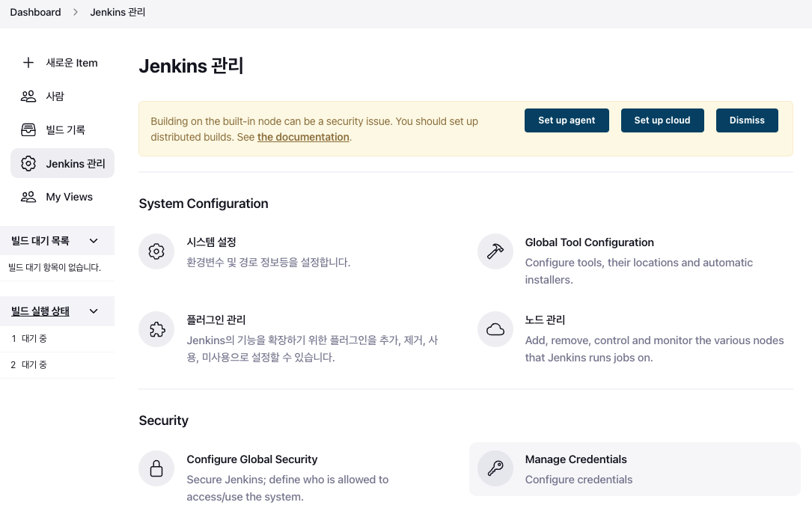
Task: Click the people icon beside 사람
Action: pyautogui.click(x=28, y=97)
